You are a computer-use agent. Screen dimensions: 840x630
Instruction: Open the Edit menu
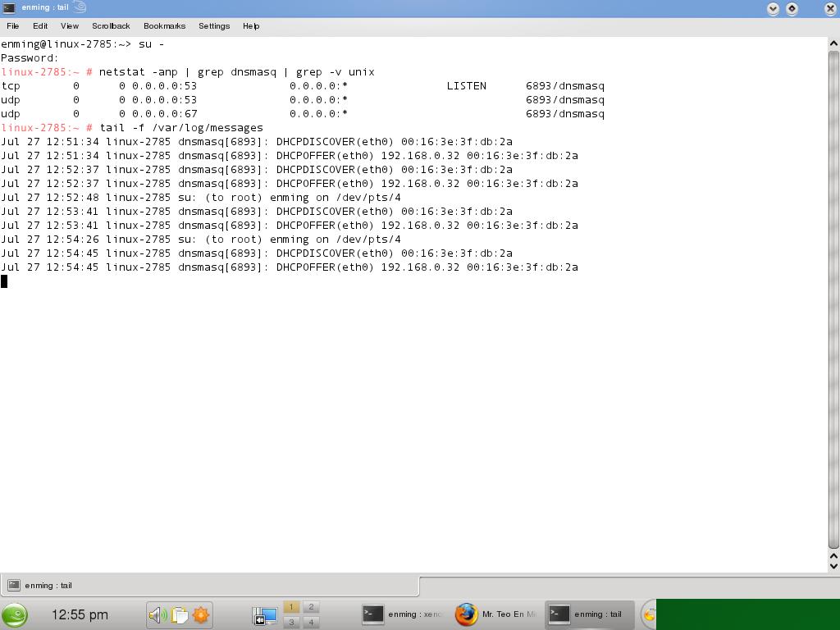point(40,25)
